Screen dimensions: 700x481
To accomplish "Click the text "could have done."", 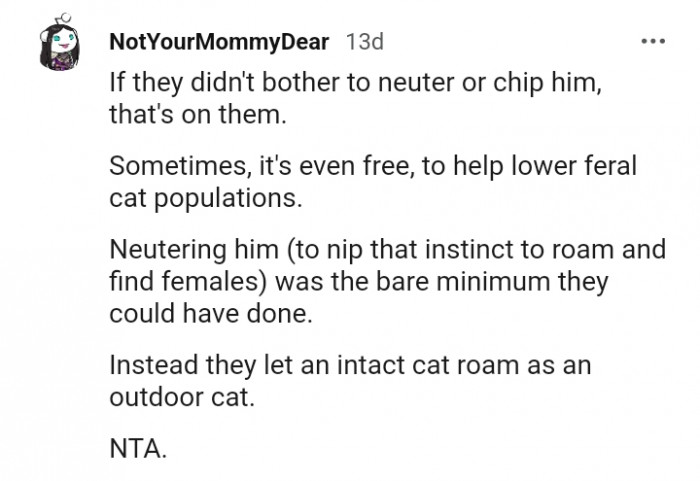I will 211,314.
